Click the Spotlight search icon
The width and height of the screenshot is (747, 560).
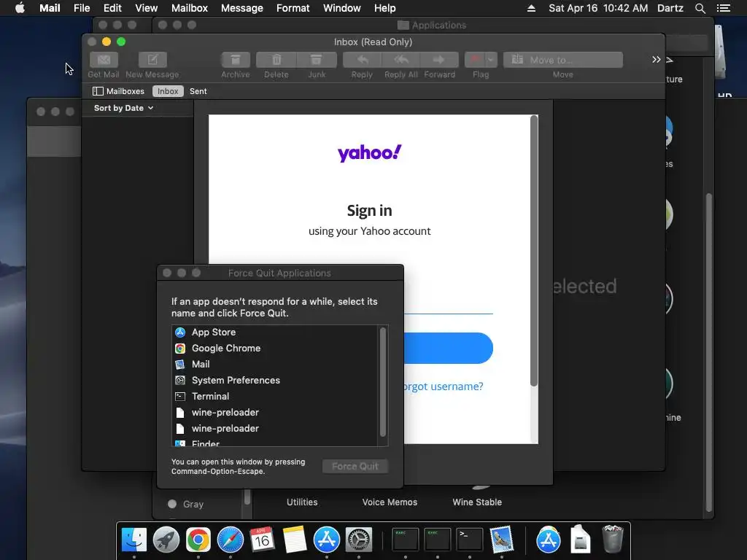[x=700, y=8]
